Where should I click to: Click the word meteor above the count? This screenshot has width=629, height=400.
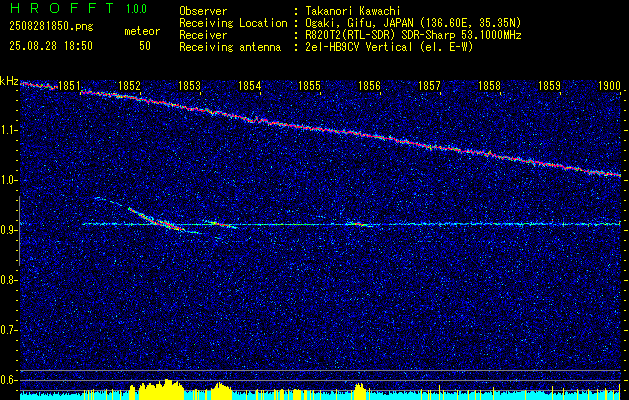tap(142, 31)
